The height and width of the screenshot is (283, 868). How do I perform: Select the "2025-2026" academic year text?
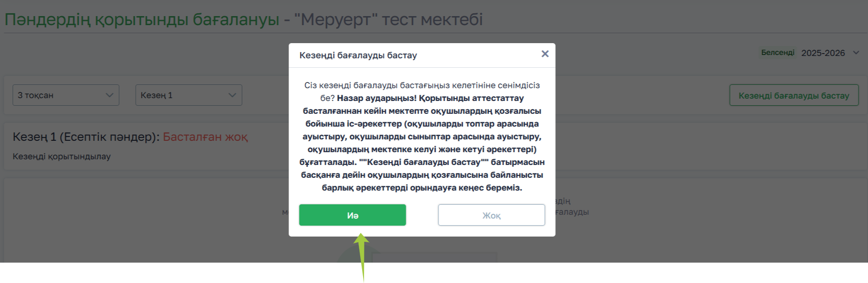coord(823,53)
